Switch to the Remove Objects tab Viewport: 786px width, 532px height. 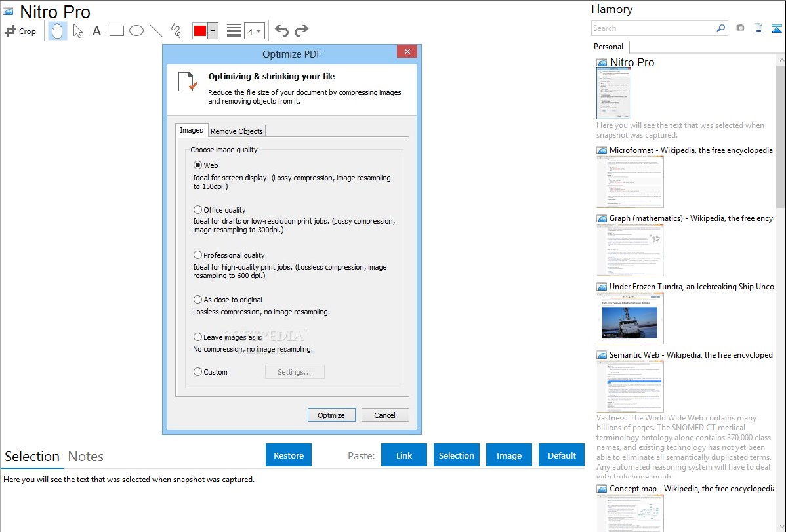[237, 131]
